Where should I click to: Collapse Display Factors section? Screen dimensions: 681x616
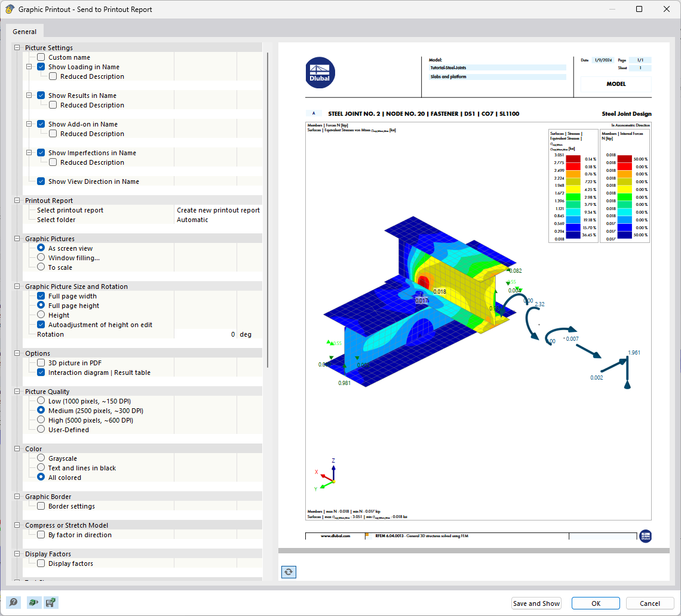tap(17, 553)
